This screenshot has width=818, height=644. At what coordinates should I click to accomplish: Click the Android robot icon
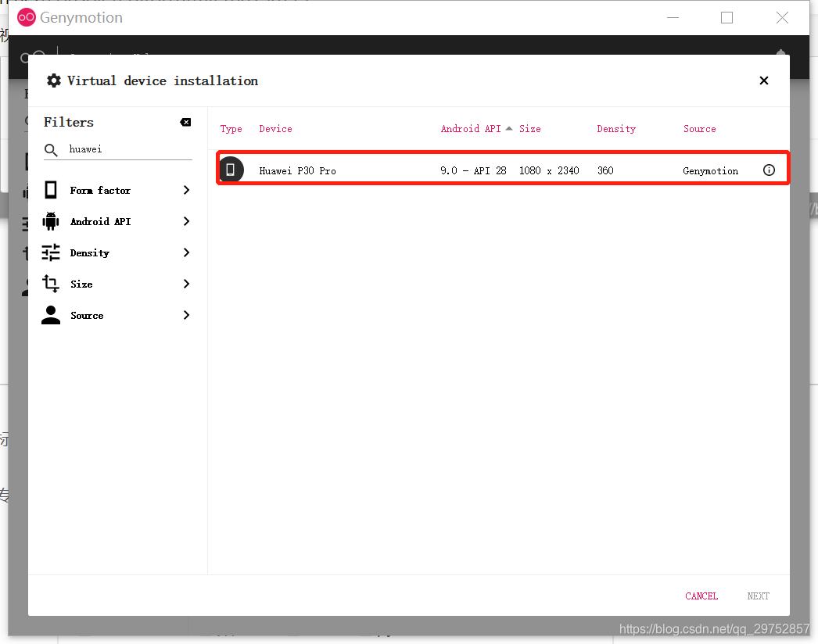pos(51,221)
